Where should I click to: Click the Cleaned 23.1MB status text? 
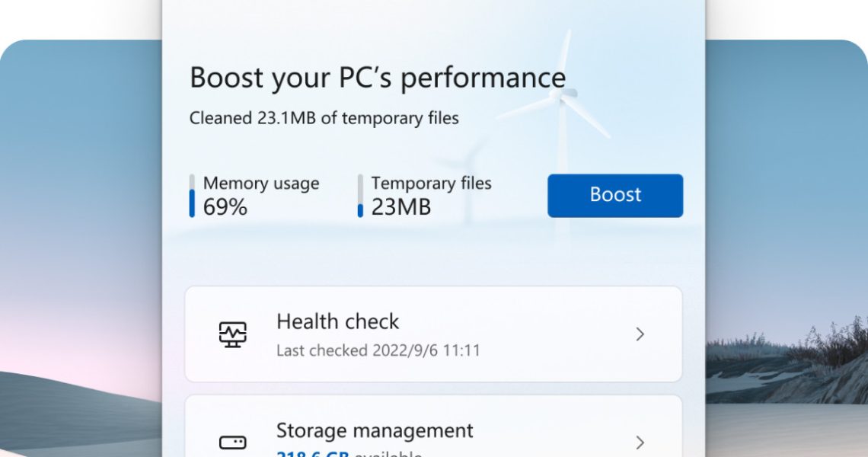coord(324,118)
